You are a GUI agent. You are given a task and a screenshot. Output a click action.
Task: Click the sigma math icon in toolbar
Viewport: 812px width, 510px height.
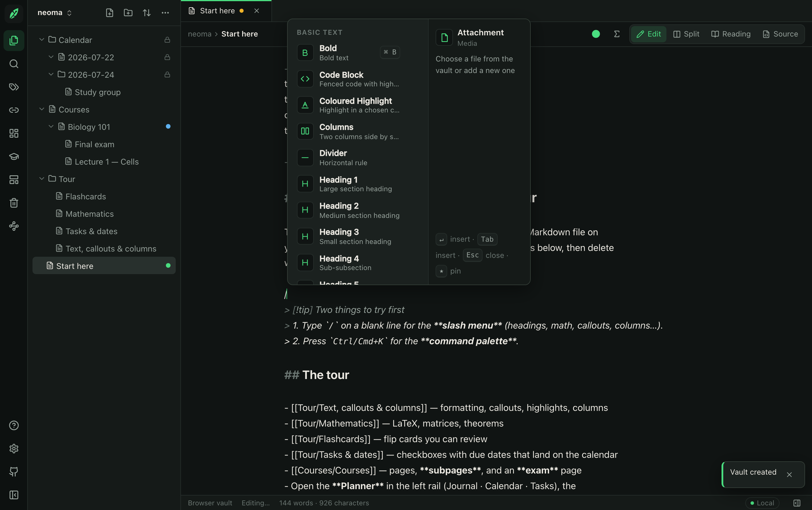pyautogui.click(x=617, y=34)
